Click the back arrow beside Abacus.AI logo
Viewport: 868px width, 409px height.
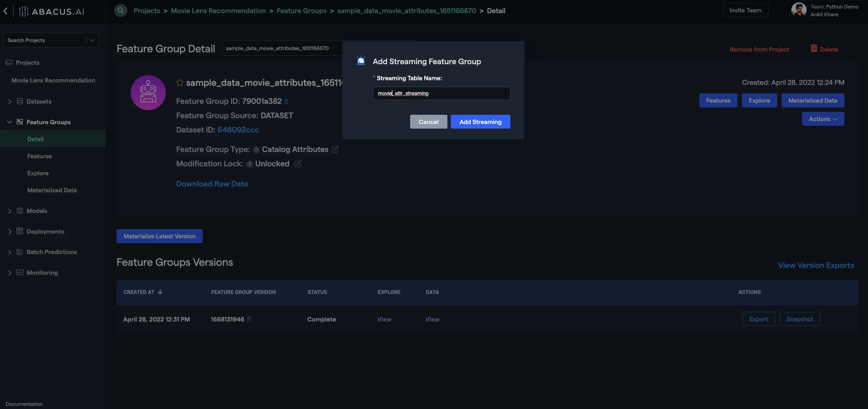tap(6, 11)
